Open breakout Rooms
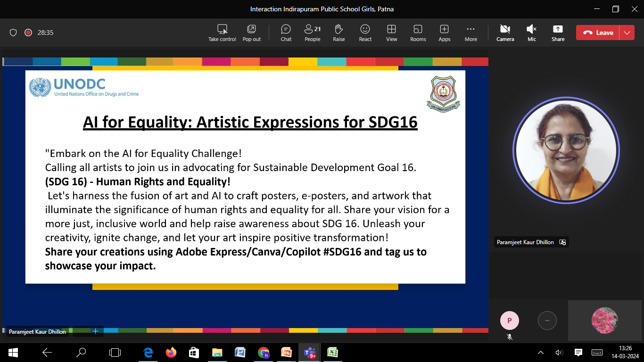This screenshot has height=362, width=644. (x=418, y=33)
